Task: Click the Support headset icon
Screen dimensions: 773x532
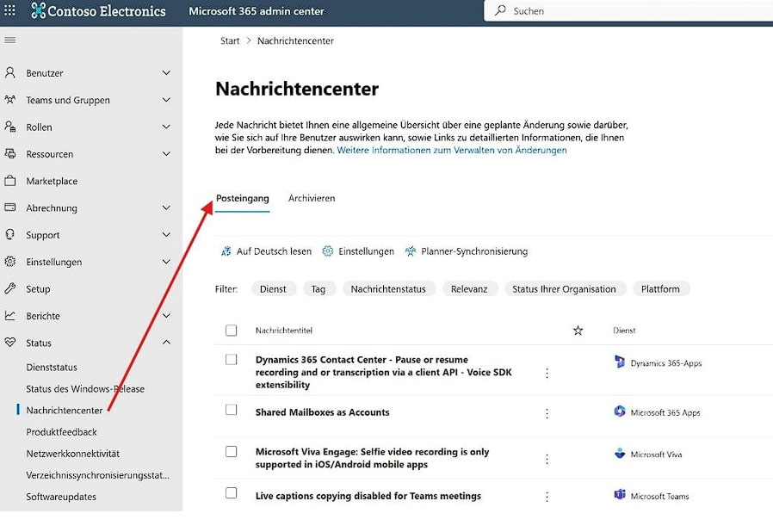Action: (9, 234)
